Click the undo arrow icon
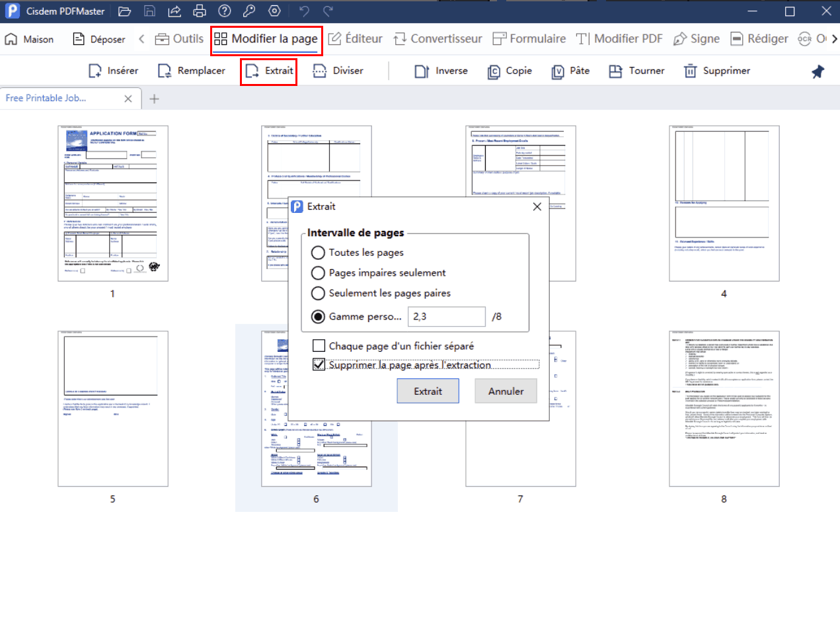The width and height of the screenshot is (840, 619). (304, 11)
